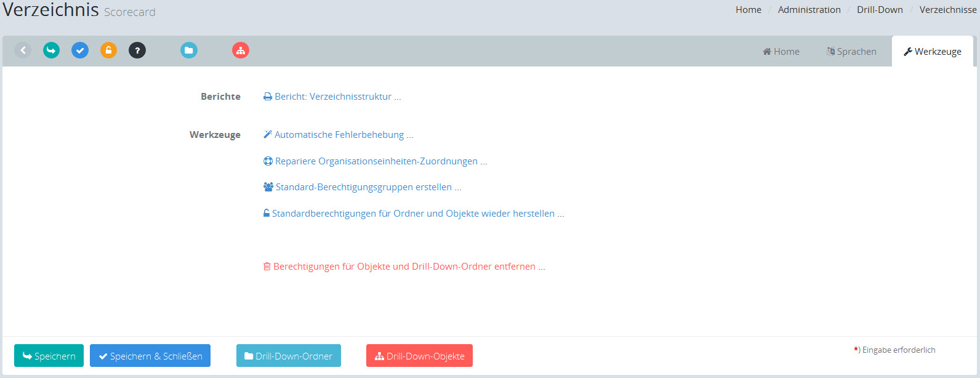
Task: Open the Bericht: Verzeichnisstruktur report link
Action: coord(332,97)
